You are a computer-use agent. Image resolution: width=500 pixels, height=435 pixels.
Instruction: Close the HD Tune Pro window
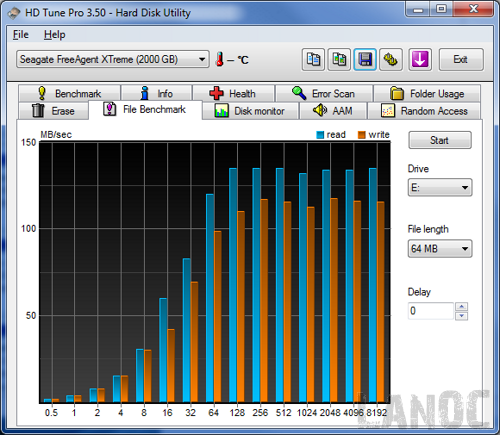click(473, 9)
